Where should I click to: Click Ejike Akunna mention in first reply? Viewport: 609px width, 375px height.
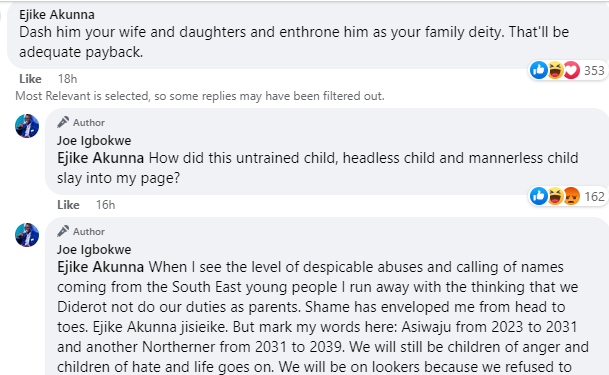point(101,158)
